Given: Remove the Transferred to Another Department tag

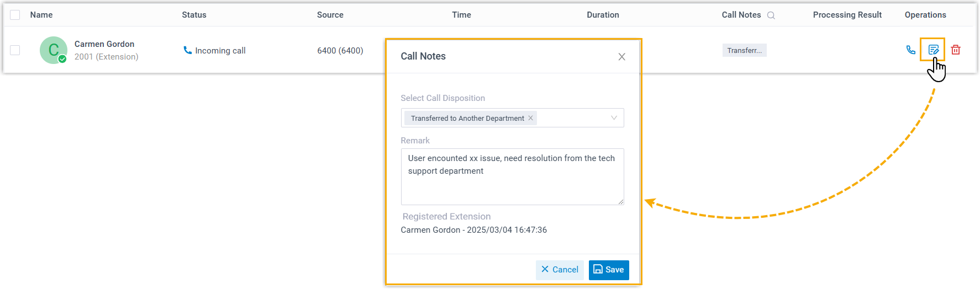Looking at the screenshot, I should [x=530, y=118].
